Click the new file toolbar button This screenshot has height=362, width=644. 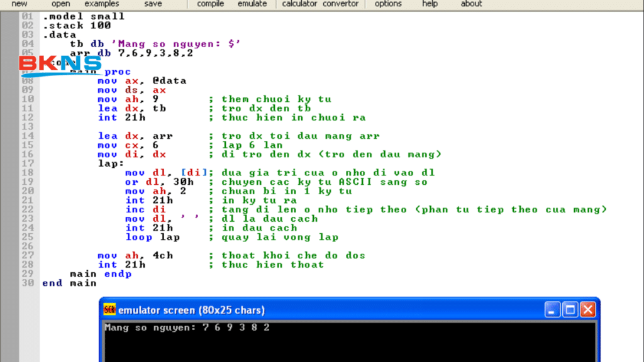point(19,4)
